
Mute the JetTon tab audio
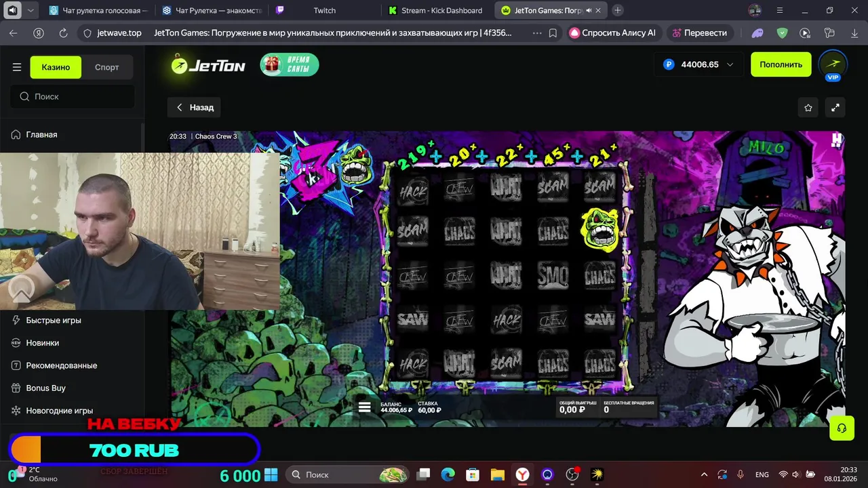point(588,11)
